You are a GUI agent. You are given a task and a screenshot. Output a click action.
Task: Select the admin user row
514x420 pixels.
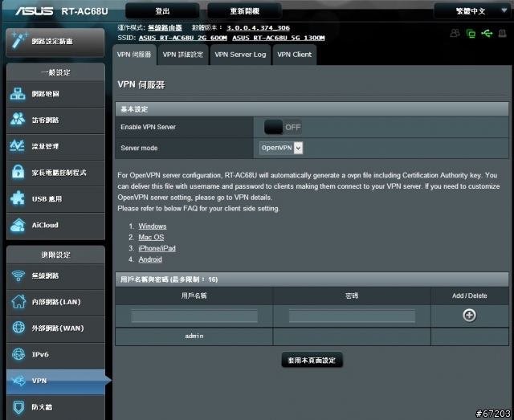tap(312, 336)
